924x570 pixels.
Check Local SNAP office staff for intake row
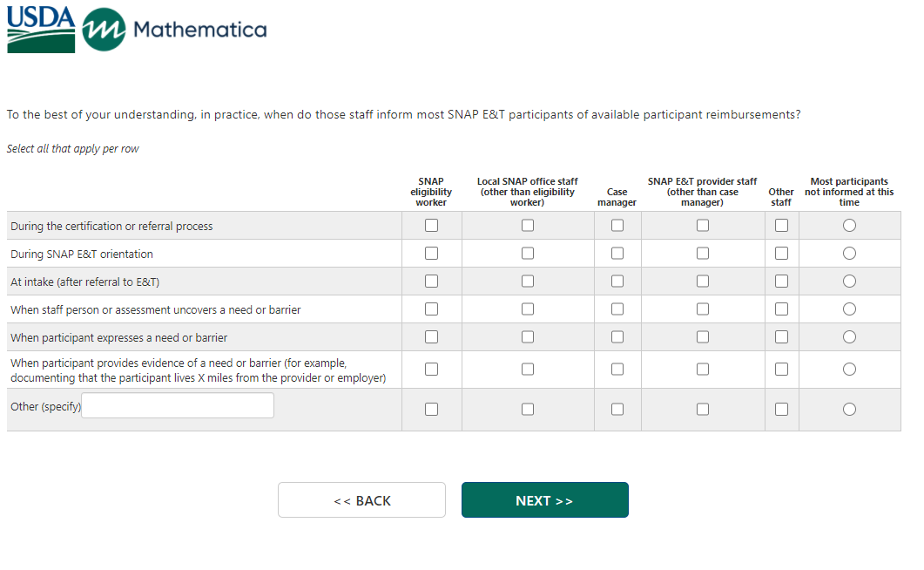tap(528, 282)
